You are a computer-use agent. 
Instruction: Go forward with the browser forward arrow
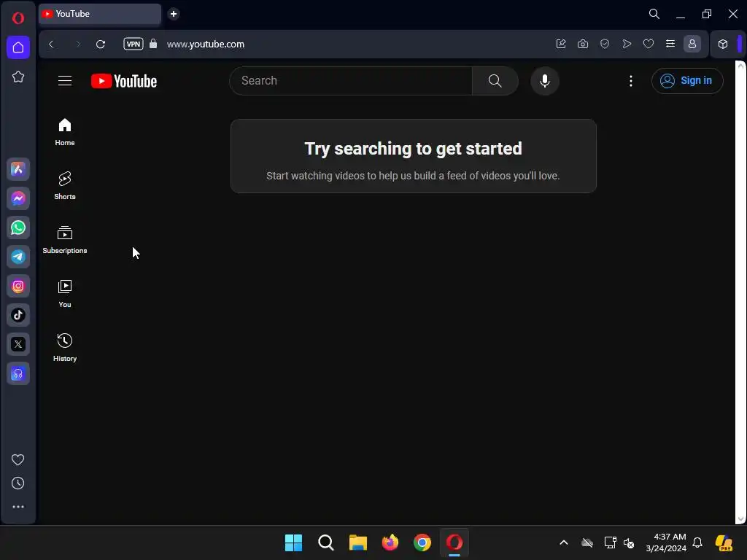point(77,44)
